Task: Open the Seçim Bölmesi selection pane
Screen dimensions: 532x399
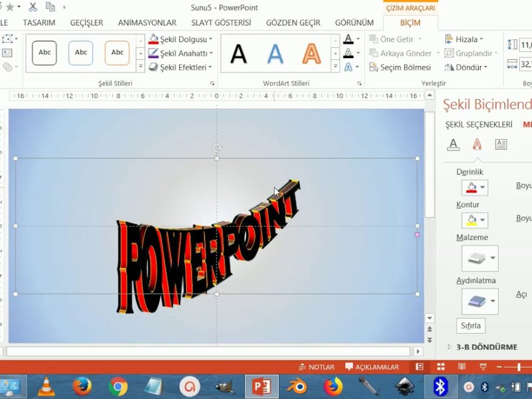Action: (400, 67)
